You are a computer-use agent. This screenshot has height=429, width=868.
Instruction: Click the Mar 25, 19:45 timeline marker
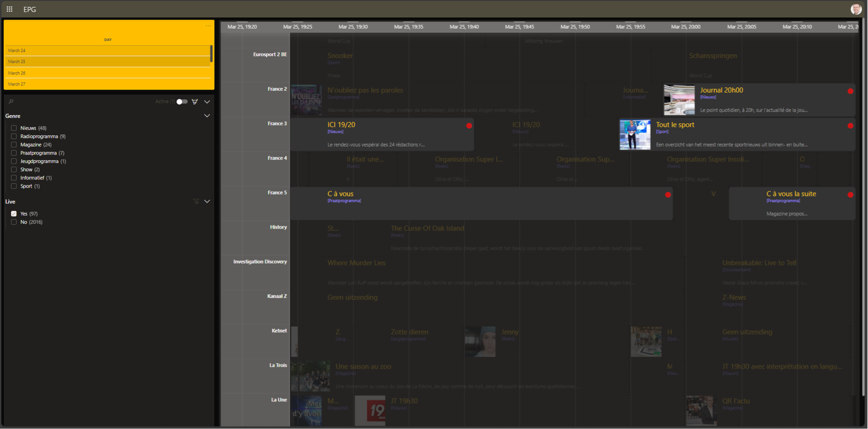click(519, 27)
